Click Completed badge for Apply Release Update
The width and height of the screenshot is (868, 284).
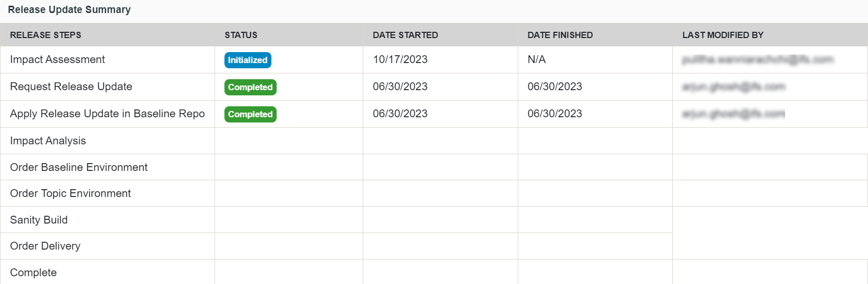250,114
